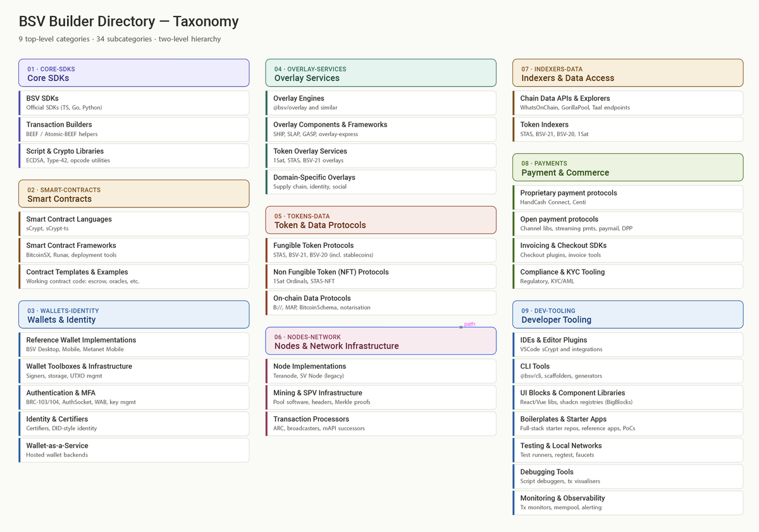Click the Transaction Processors card
The image size is (759, 532).
click(x=381, y=424)
